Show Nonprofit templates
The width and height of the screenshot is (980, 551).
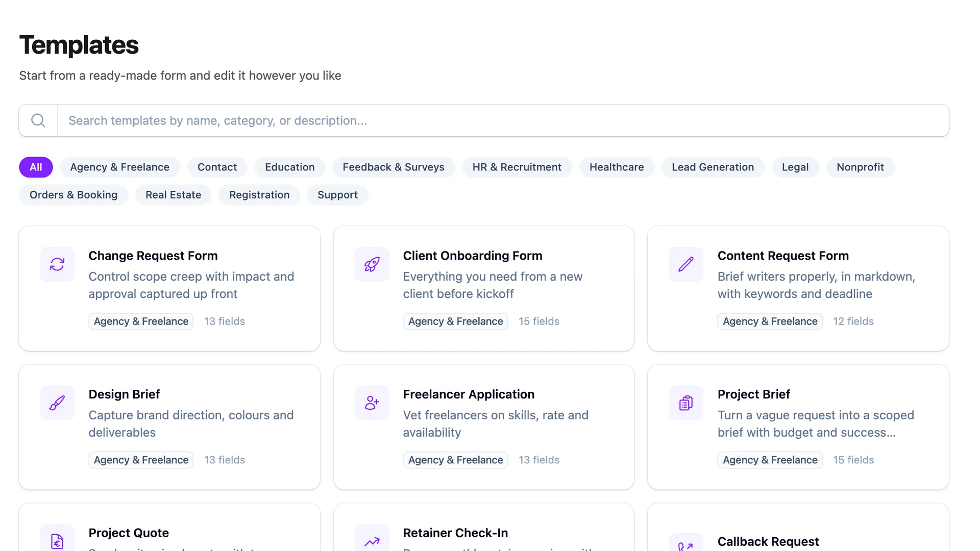pyautogui.click(x=860, y=167)
